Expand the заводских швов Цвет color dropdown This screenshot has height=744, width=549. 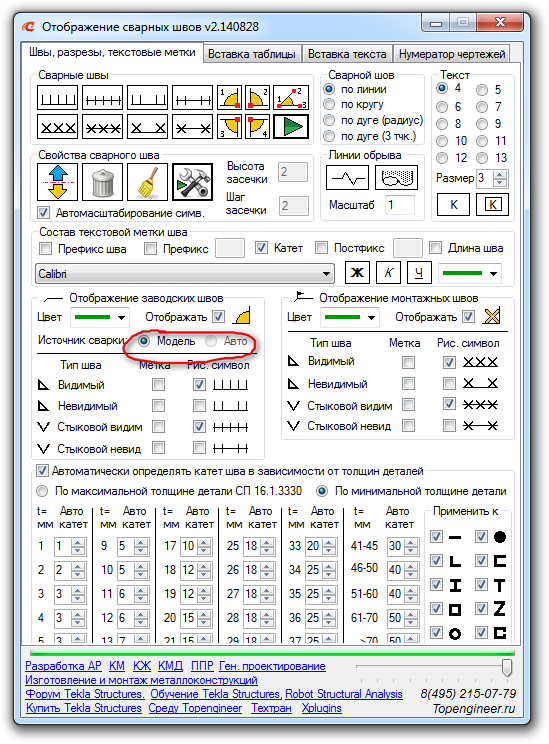[x=100, y=317]
